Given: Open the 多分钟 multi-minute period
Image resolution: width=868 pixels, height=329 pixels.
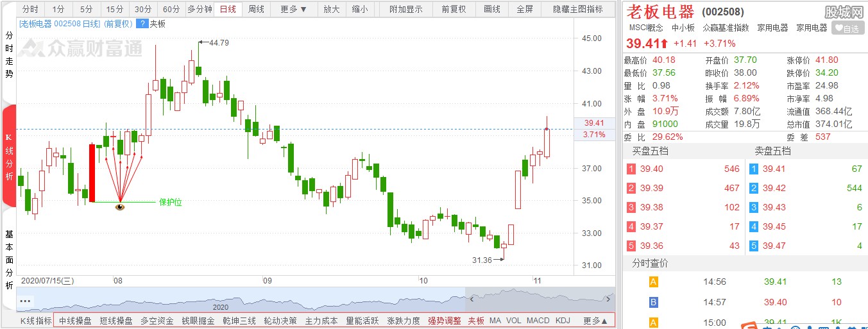Looking at the screenshot, I should point(200,9).
